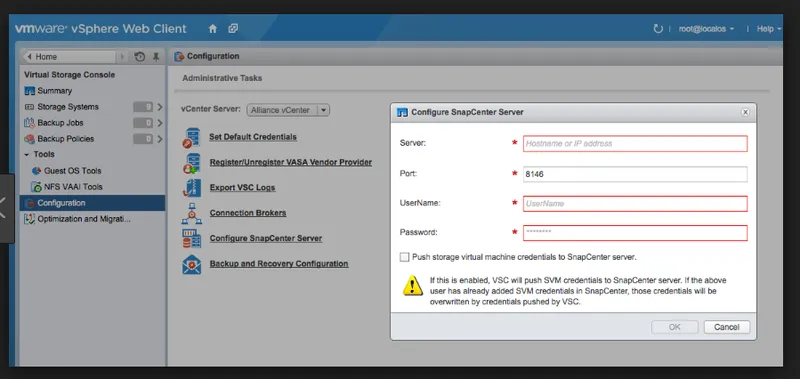Click the previous image arrow at left edge
Viewport: 800px width, 379px height.
(4, 208)
